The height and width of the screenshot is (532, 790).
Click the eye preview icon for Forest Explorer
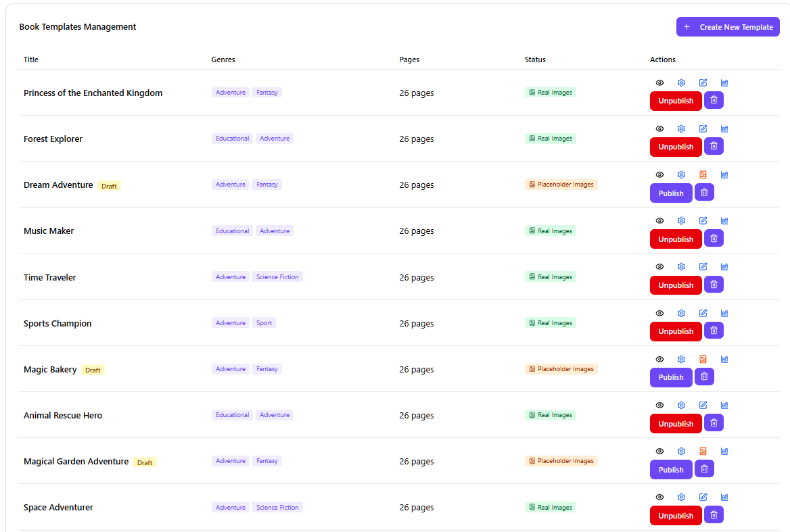659,129
